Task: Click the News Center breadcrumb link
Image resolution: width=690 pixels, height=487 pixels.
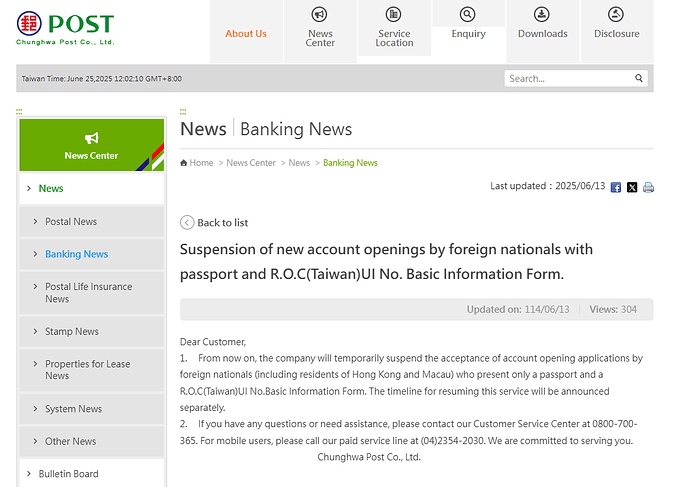Action: pyautogui.click(x=250, y=163)
